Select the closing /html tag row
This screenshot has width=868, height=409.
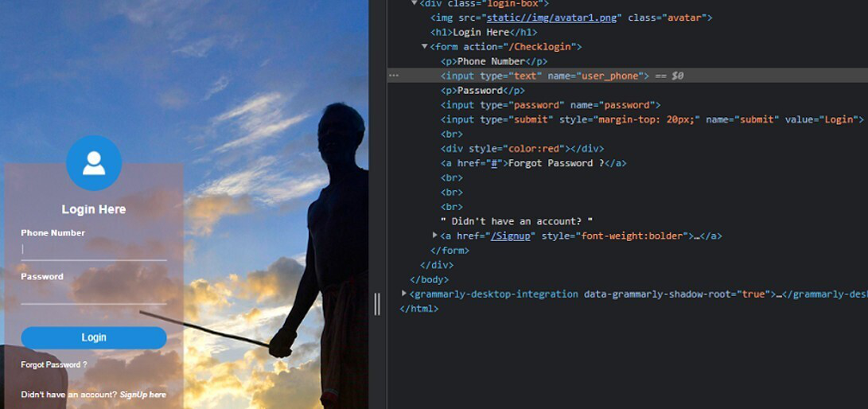[419, 309]
